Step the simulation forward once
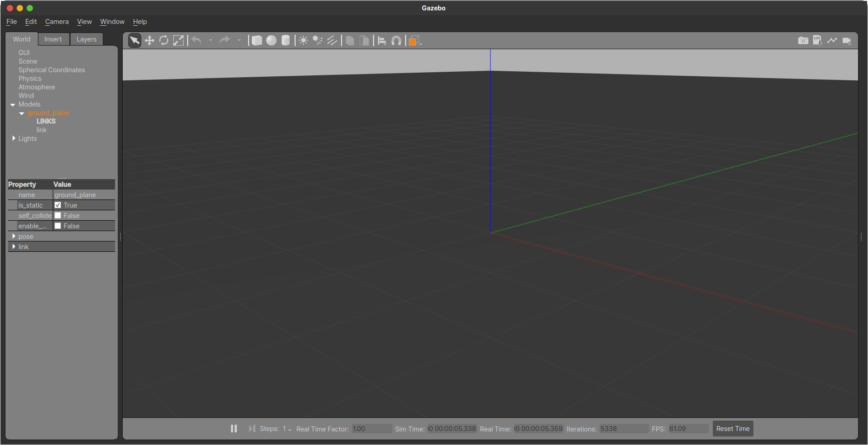This screenshot has height=445, width=868. (x=252, y=428)
